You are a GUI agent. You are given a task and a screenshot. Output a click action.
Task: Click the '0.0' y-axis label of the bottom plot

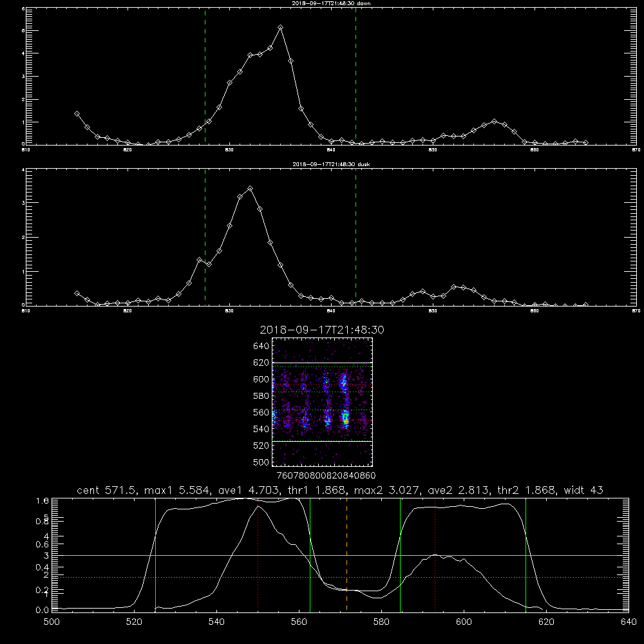click(x=43, y=610)
